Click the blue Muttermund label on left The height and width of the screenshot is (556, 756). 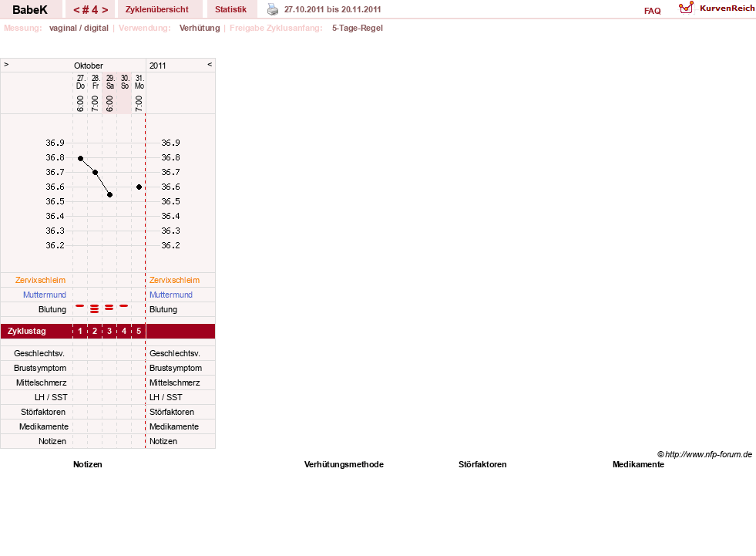click(x=45, y=295)
